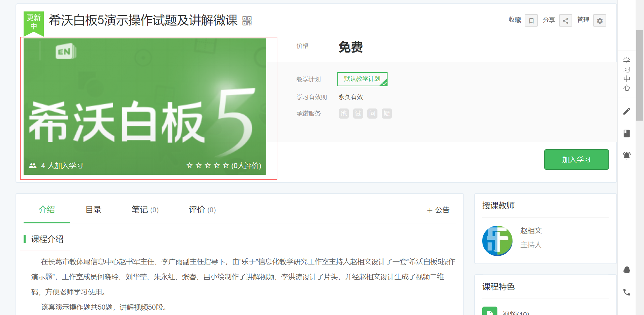Open the 管理 gear settings icon

coord(600,21)
